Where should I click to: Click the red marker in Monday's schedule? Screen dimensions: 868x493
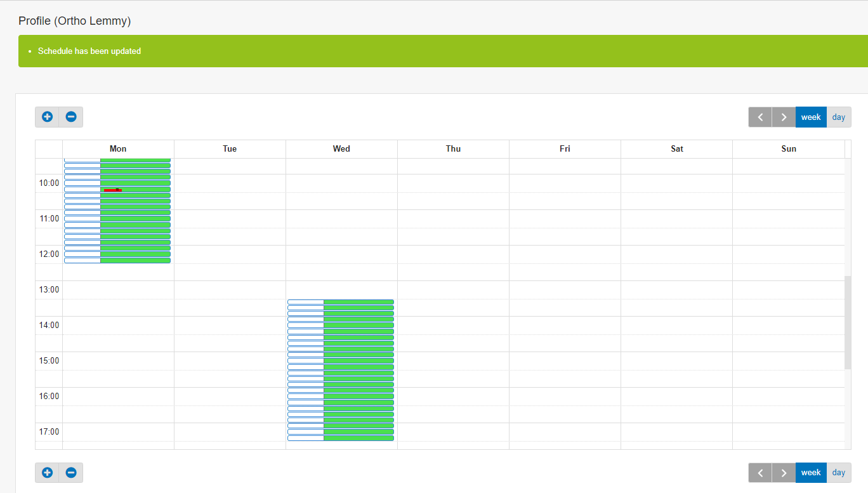point(112,190)
